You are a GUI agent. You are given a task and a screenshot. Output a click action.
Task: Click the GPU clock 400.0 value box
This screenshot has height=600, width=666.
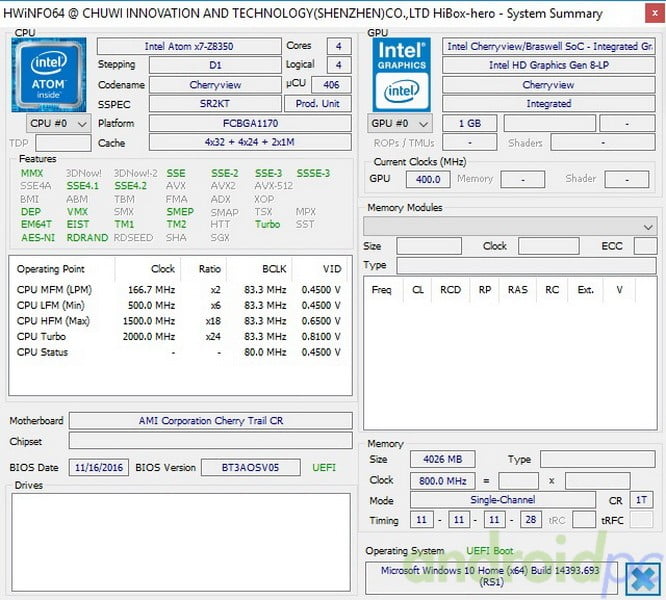(x=427, y=179)
